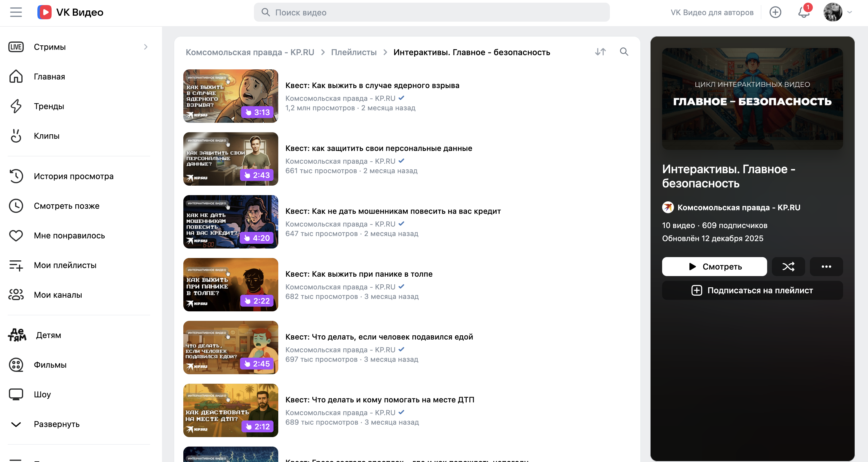Expand the Стримы submenu chevron
This screenshot has height=462, width=868.
[x=146, y=47]
